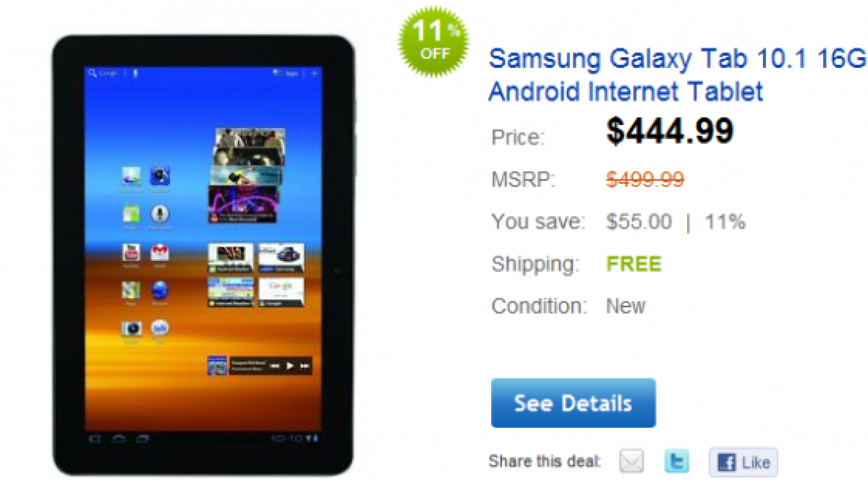Tap the Browser globe icon on tablet
The height and width of the screenshot is (488, 868).
[x=160, y=291]
